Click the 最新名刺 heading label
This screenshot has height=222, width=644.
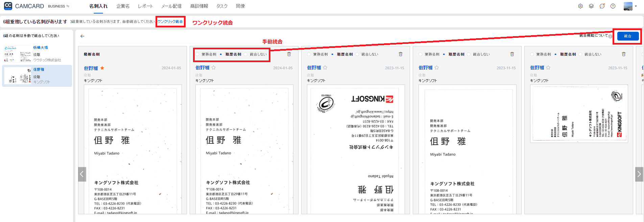click(92, 54)
